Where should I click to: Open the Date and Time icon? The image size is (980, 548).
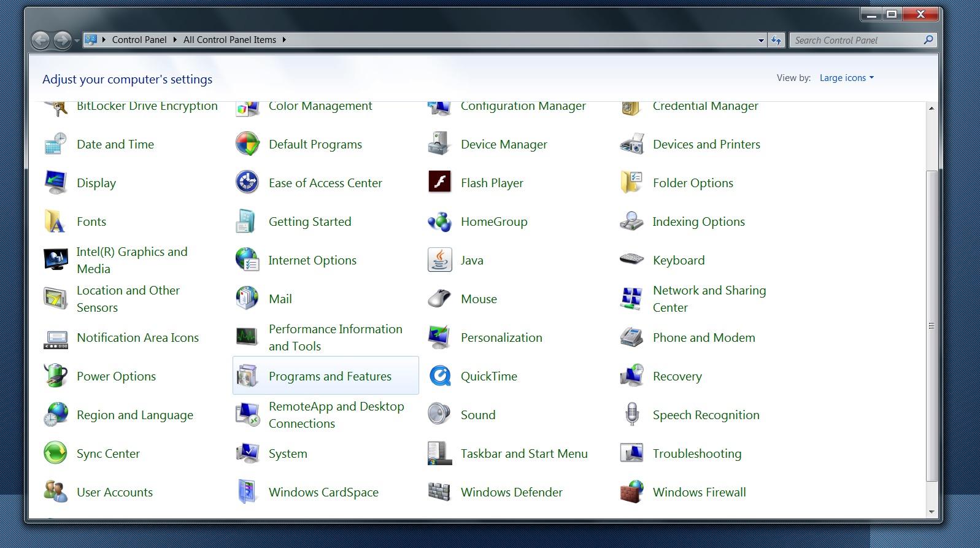tap(56, 144)
